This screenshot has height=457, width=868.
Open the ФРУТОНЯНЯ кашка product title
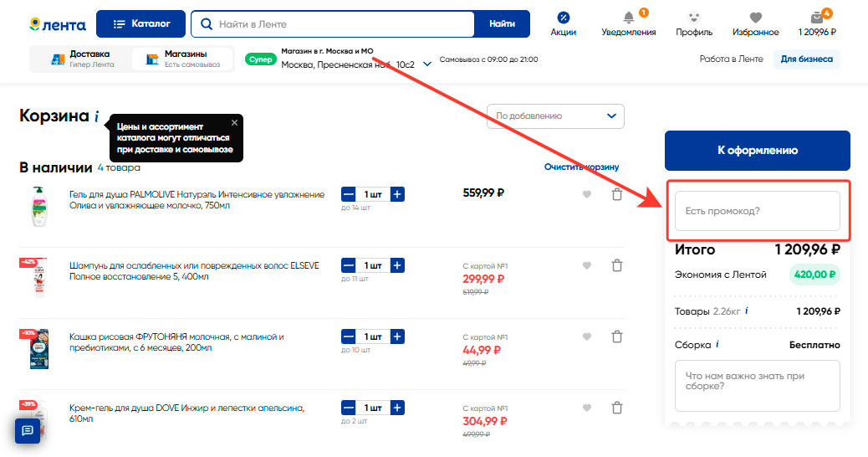click(176, 341)
